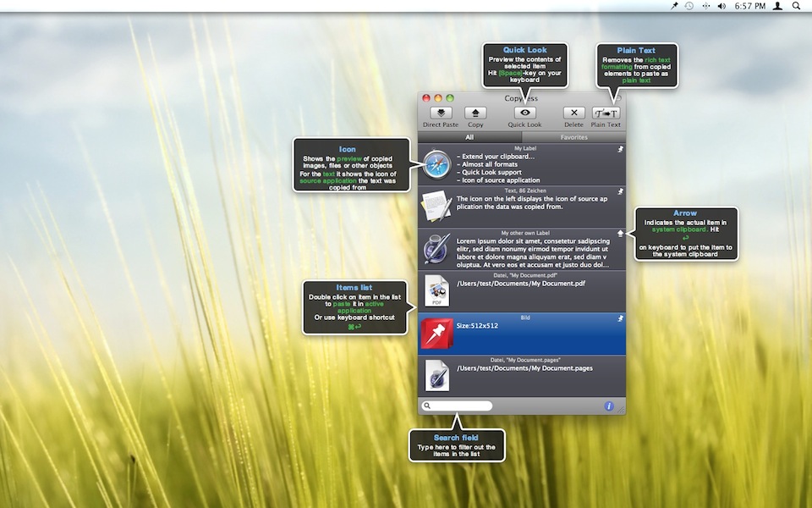Open Quick Look preview with eye icon

(524, 113)
